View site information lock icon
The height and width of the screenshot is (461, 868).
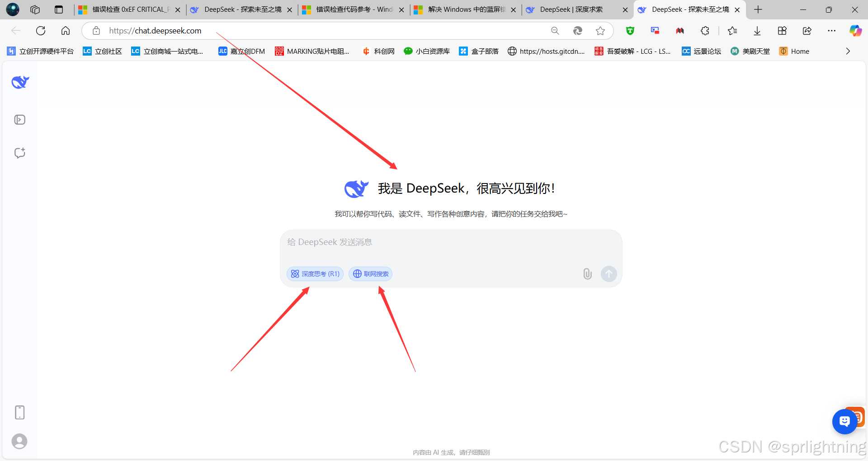pos(96,31)
